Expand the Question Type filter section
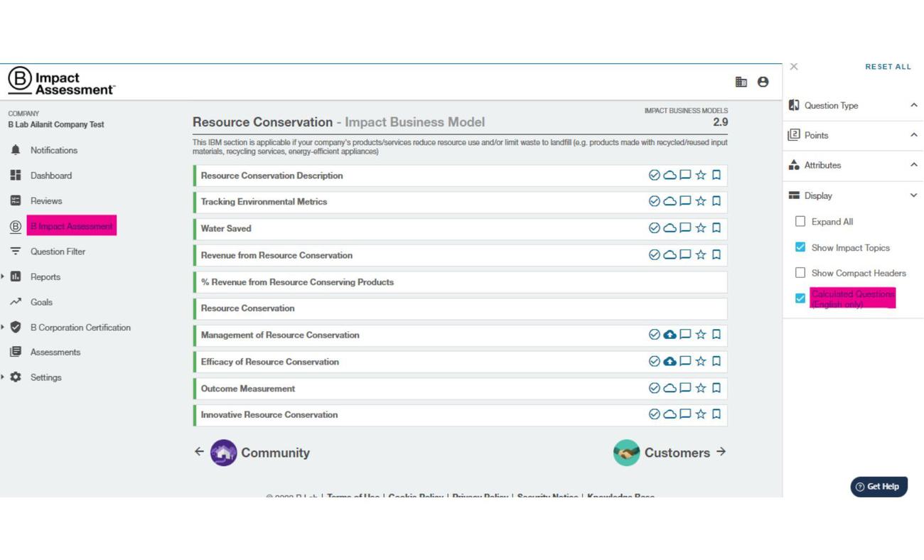Viewport: 924px width, 560px height. click(913, 105)
